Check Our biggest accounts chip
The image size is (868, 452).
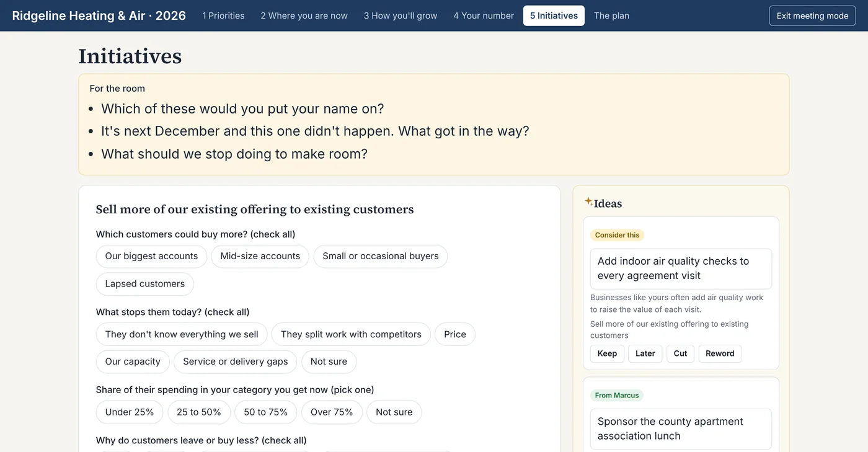pos(151,256)
